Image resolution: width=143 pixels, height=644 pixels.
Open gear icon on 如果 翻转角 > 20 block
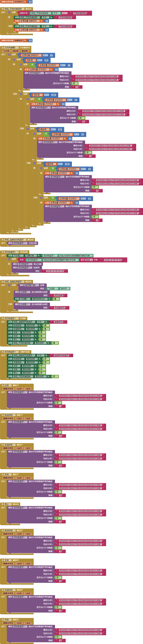coord(28,129)
